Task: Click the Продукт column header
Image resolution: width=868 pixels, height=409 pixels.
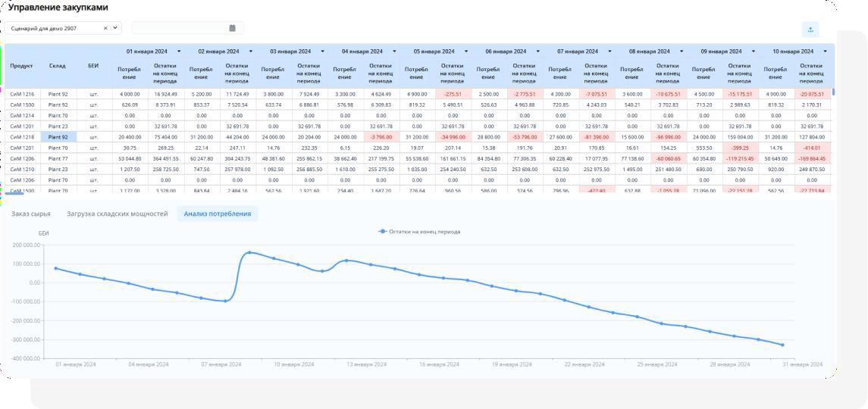Action: point(21,66)
